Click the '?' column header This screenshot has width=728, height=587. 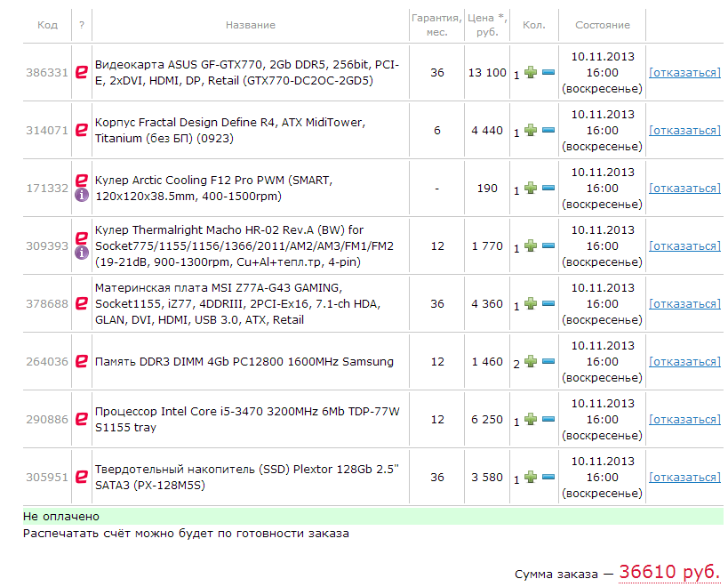82,25
